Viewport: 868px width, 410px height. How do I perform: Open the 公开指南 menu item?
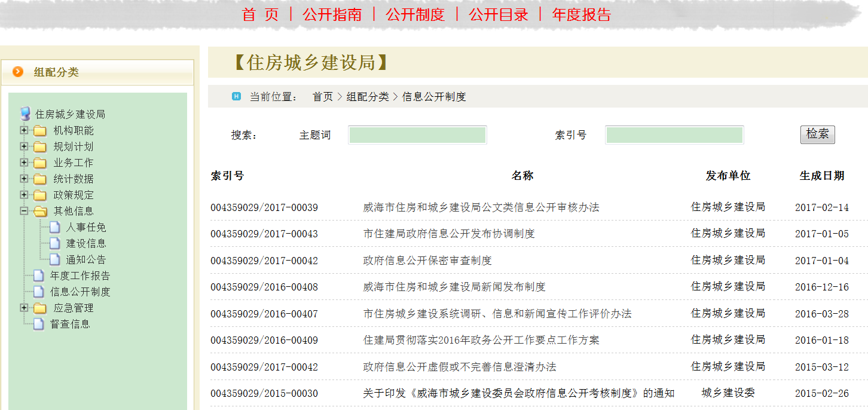pyautogui.click(x=332, y=15)
